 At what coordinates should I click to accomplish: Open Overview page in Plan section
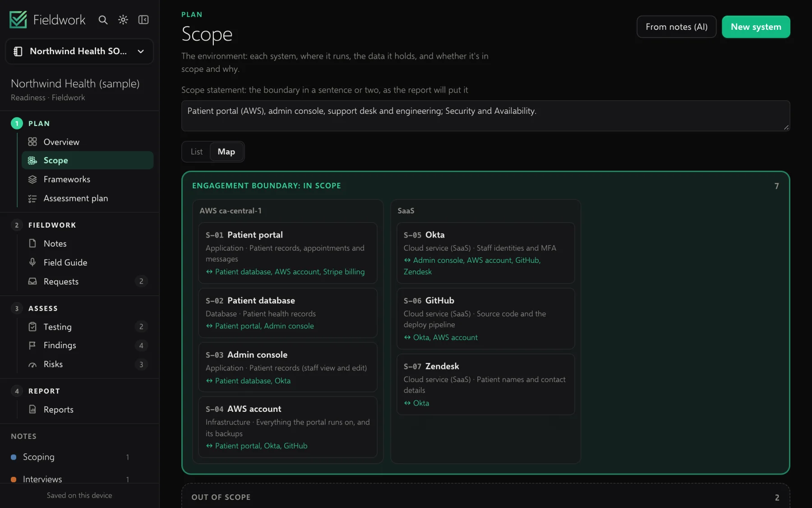88,142
